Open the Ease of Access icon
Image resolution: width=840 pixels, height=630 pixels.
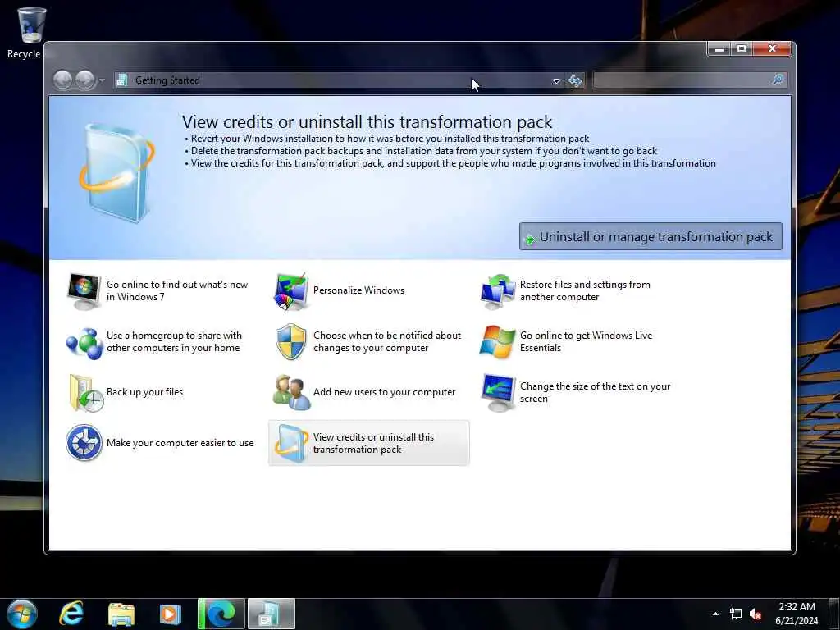click(84, 443)
